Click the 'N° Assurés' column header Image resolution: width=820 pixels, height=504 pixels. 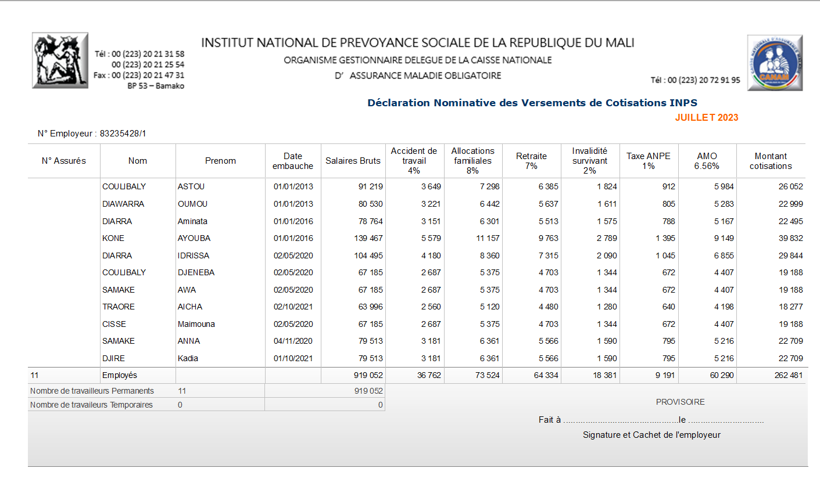[x=64, y=161]
